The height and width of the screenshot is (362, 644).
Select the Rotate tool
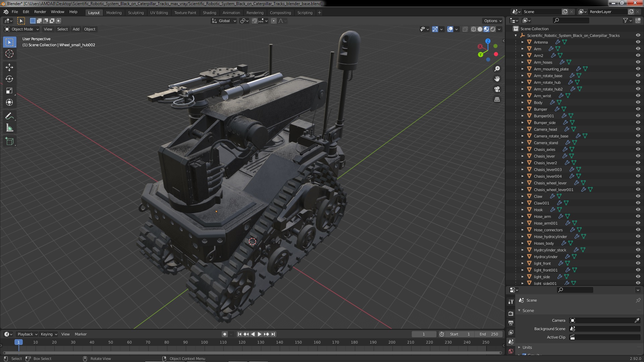9,79
